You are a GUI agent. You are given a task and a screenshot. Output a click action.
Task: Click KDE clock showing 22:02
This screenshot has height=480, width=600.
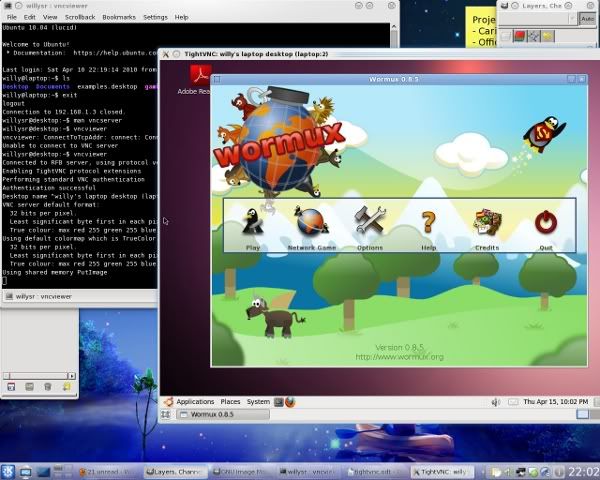point(584,472)
